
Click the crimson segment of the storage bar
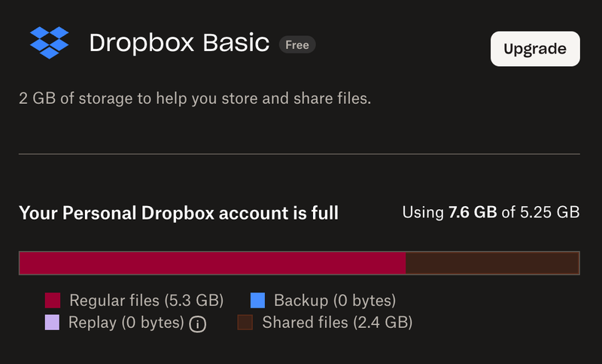point(212,263)
